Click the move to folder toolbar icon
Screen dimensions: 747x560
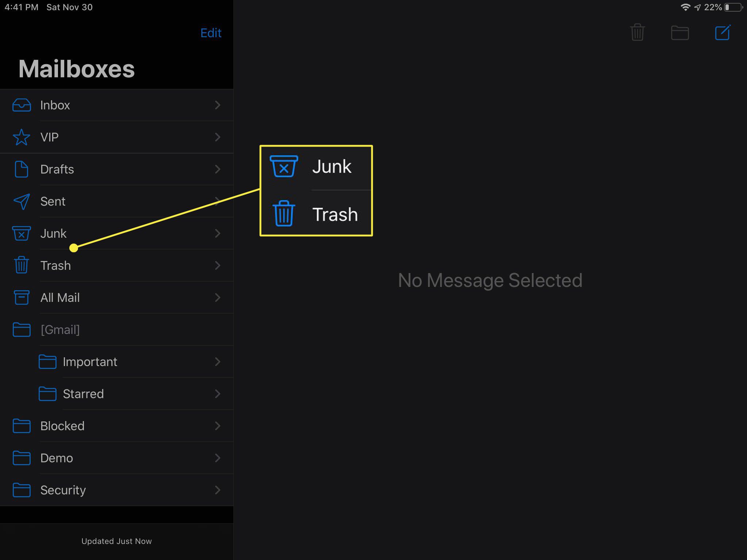679,32
